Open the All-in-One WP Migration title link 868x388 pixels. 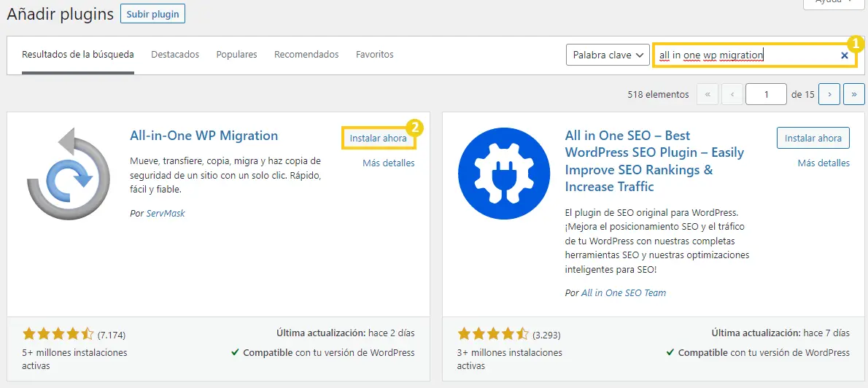[204, 136]
